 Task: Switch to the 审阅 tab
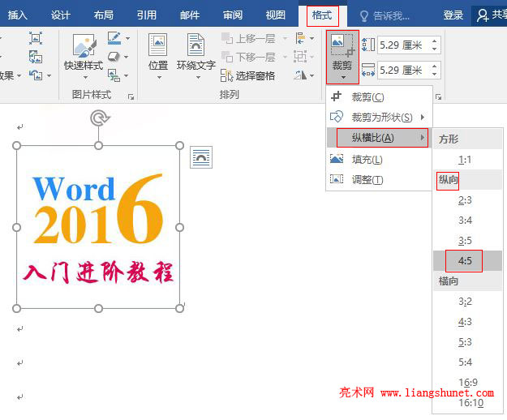(233, 15)
